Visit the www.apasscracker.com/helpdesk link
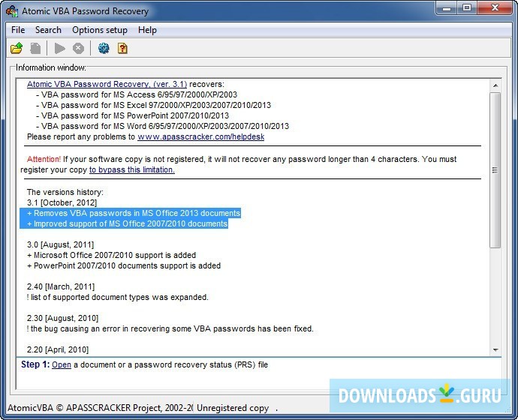The image size is (518, 420). coord(201,136)
